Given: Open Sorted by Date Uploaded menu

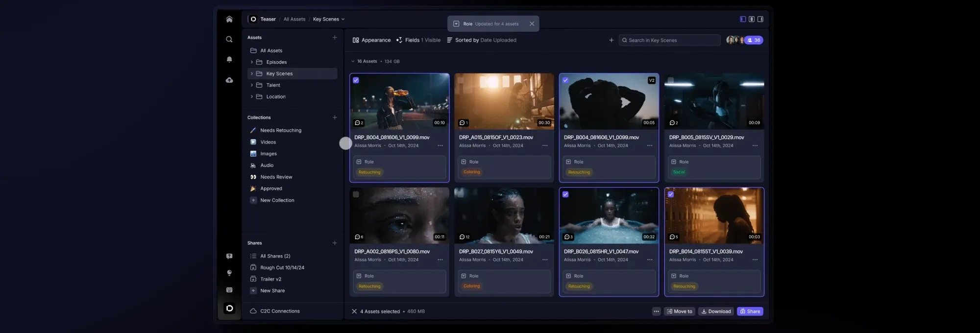Looking at the screenshot, I should (481, 40).
